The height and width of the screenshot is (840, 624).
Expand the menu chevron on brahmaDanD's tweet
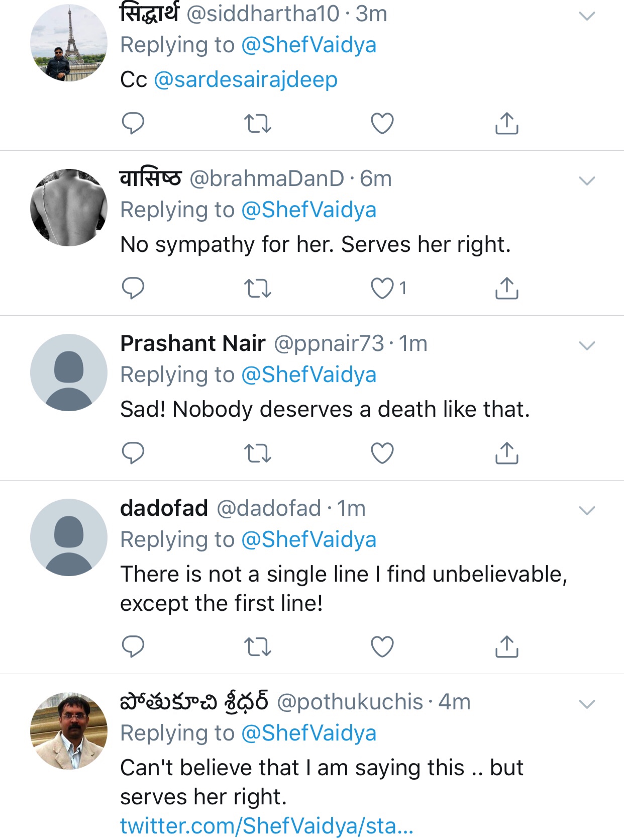click(x=587, y=181)
